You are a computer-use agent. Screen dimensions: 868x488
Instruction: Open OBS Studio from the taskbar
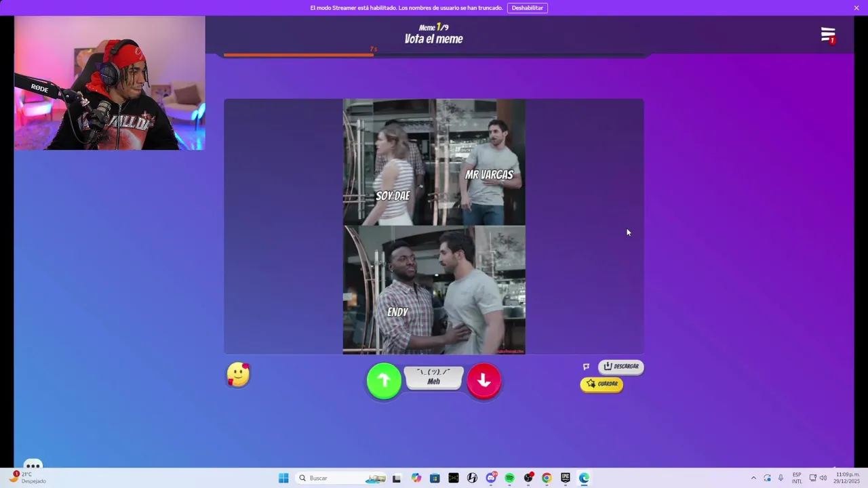point(528,478)
